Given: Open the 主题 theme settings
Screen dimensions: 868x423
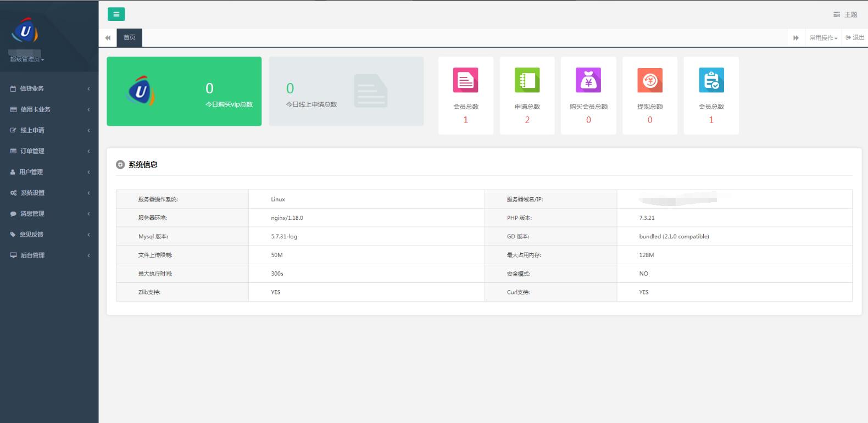Looking at the screenshot, I should pos(845,15).
